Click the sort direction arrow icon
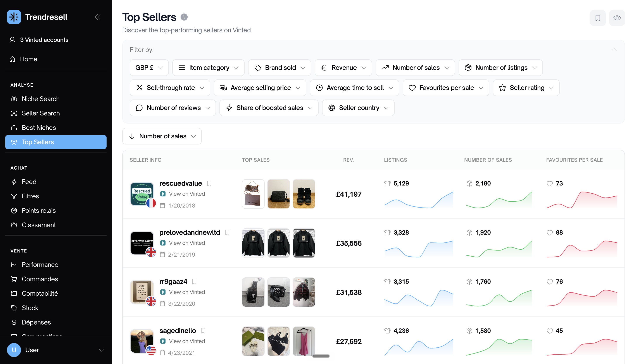Image resolution: width=635 pixels, height=364 pixels. tap(132, 136)
